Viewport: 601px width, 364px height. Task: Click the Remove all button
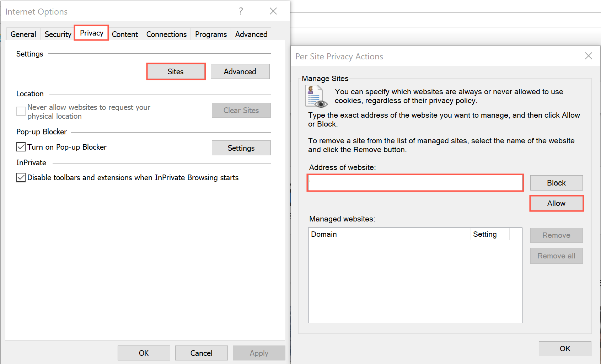[x=556, y=256]
